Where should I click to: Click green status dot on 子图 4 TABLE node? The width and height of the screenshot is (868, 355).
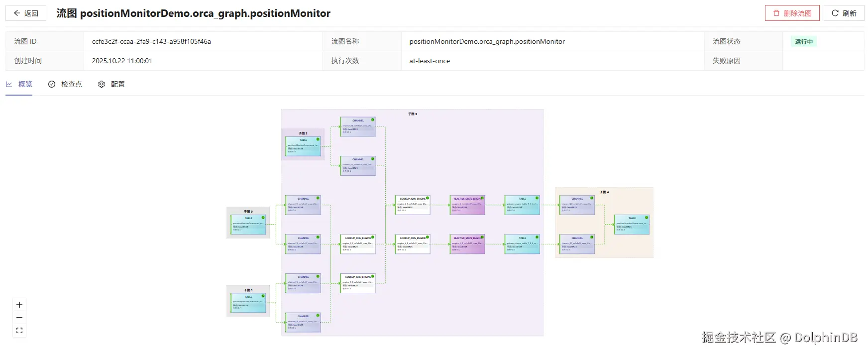point(647,218)
